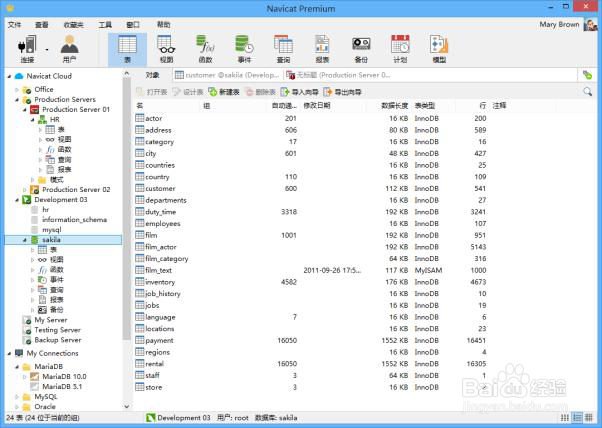Switch to the untitled Production Server tab
This screenshot has width=602, height=428.
coord(339,75)
